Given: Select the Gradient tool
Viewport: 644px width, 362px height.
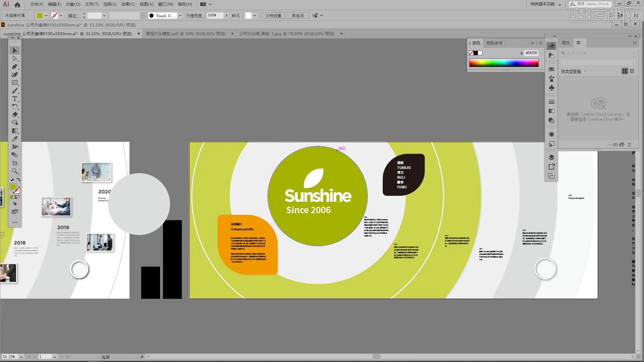Looking at the screenshot, I should coord(15,131).
